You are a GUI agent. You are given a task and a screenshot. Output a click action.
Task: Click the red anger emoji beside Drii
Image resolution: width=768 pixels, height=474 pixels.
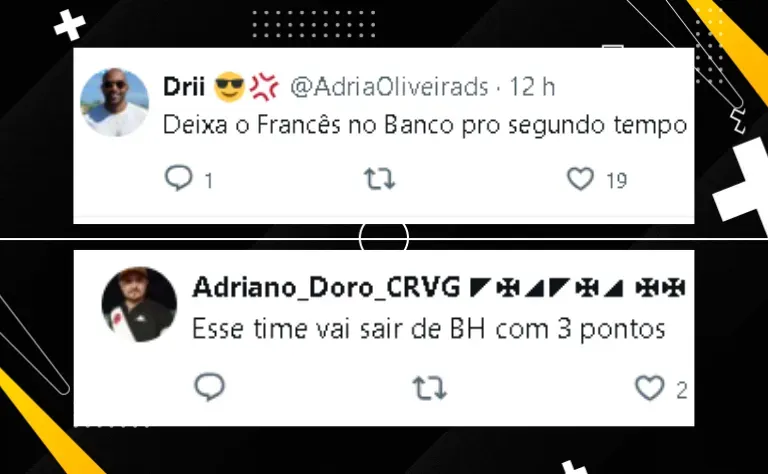click(264, 87)
